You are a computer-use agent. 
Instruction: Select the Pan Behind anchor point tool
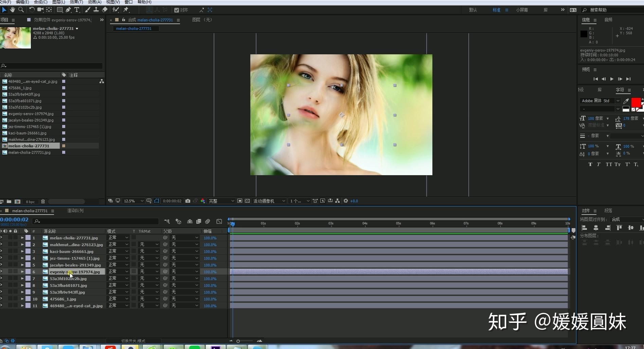[49, 10]
